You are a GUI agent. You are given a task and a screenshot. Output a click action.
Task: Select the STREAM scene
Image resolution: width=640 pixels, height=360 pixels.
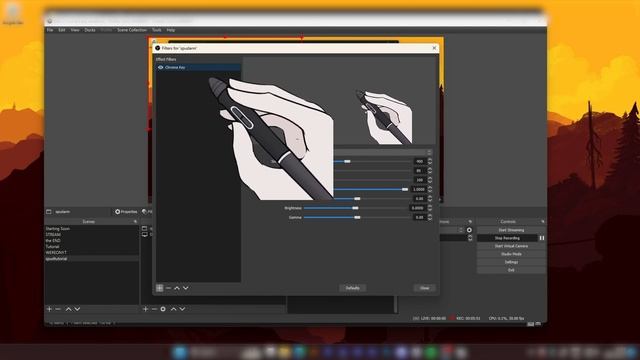click(91, 235)
